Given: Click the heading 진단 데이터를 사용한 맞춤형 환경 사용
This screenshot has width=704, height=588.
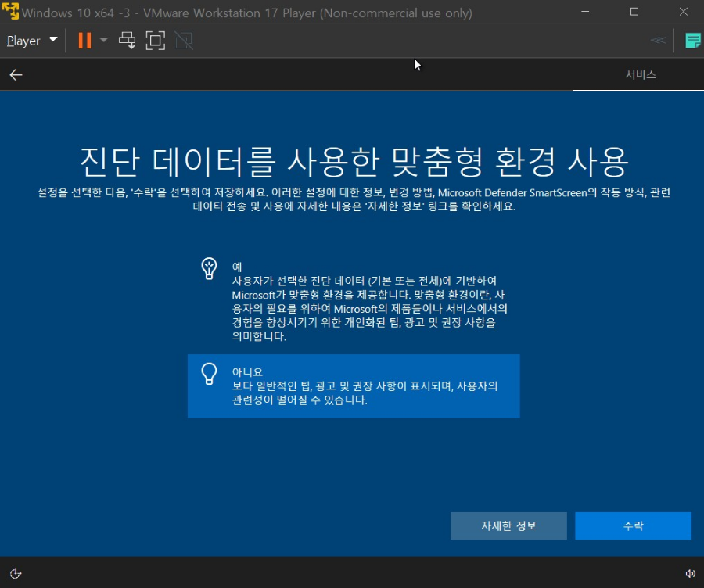Looking at the screenshot, I should point(354,162).
